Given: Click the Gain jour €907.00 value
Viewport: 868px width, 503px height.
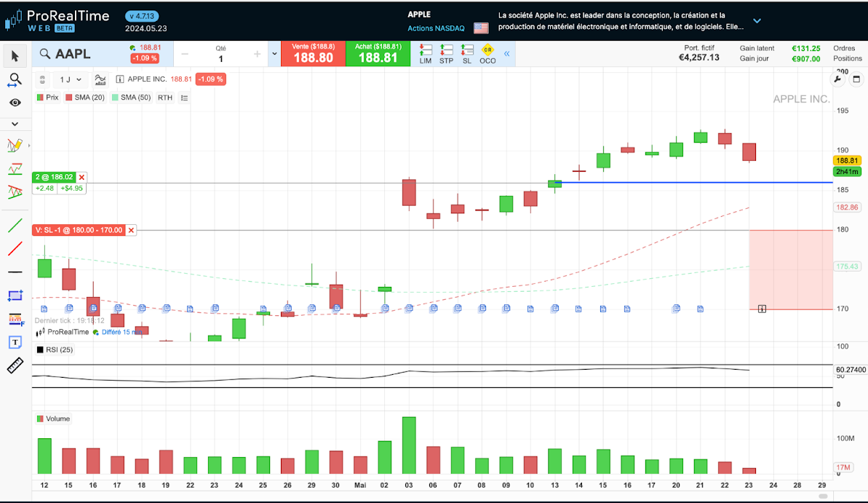Looking at the screenshot, I should pyautogui.click(x=806, y=59).
